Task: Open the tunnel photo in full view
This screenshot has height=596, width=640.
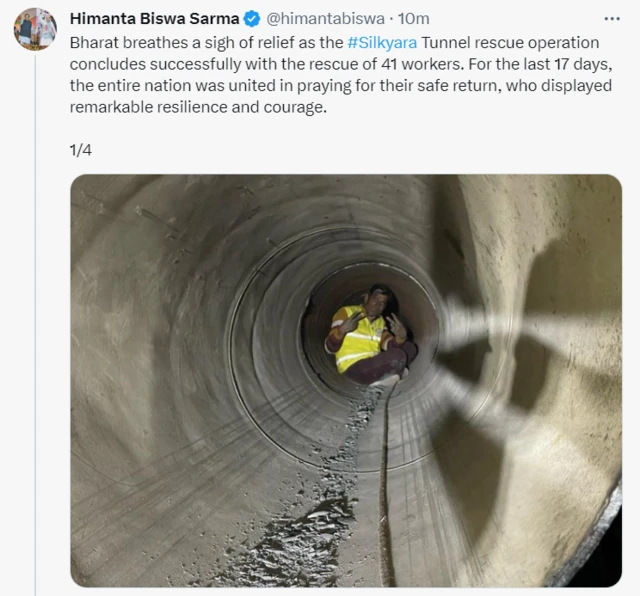Action: point(346,380)
